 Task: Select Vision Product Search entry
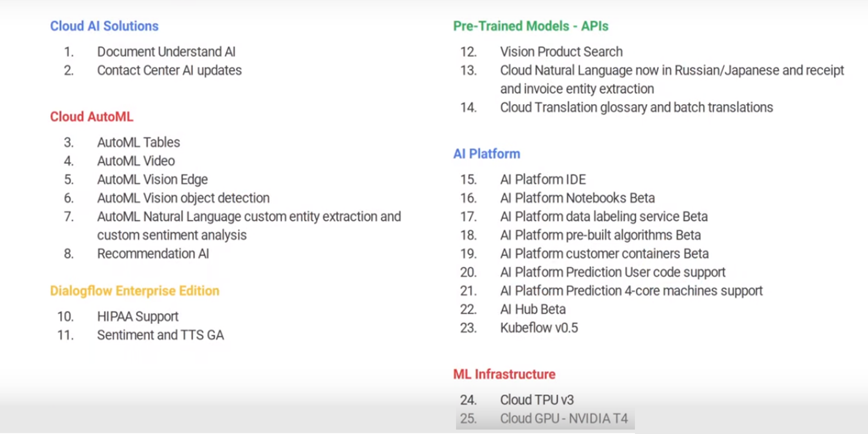(561, 52)
